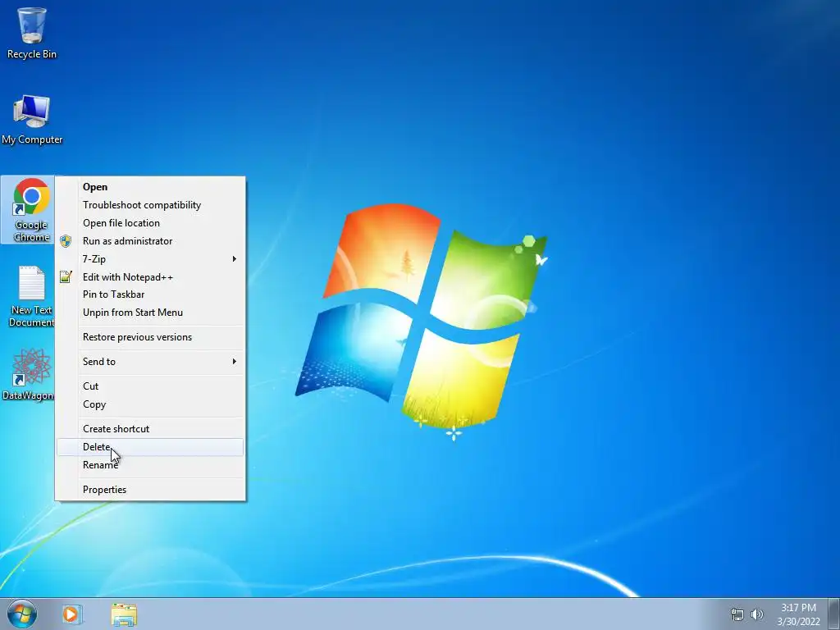Open the Recycle Bin desktop icon
840x630 pixels.
pyautogui.click(x=32, y=32)
